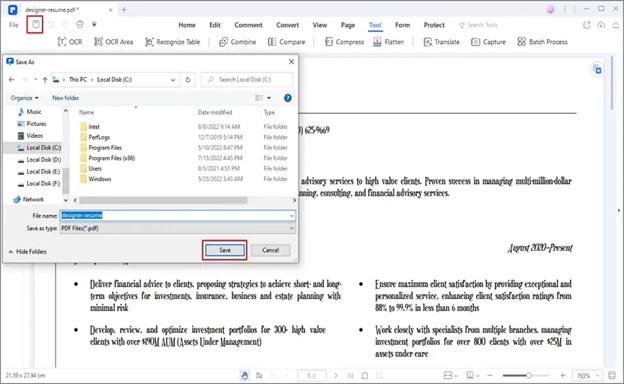The height and width of the screenshot is (384, 624).
Task: Switch to the Convert tab
Action: 287,25
